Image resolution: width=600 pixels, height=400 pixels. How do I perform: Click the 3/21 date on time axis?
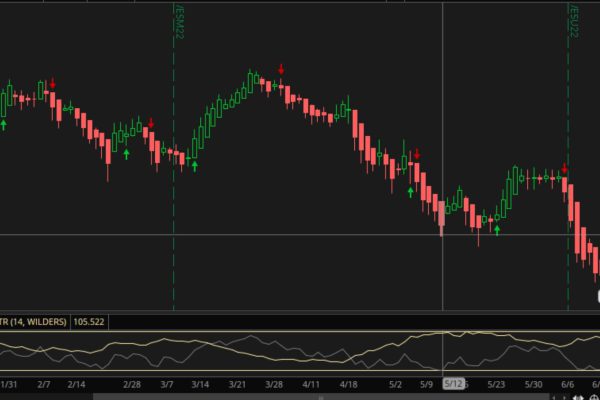pyautogui.click(x=237, y=384)
